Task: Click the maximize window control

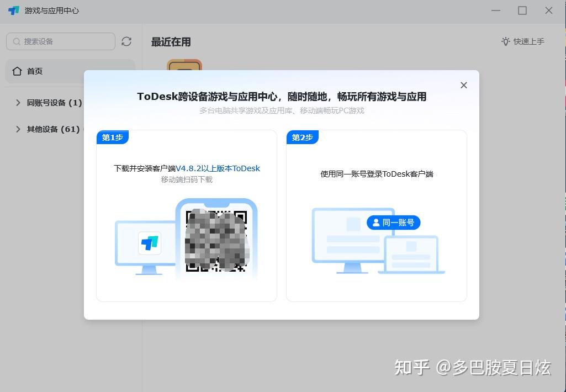Action: (521, 10)
